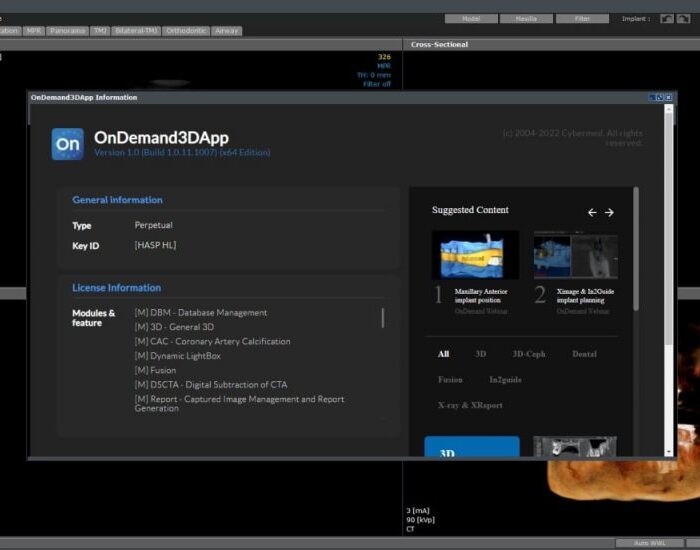700x550 pixels.
Task: Select '[M] DBM - Database Management' module
Action: point(201,312)
